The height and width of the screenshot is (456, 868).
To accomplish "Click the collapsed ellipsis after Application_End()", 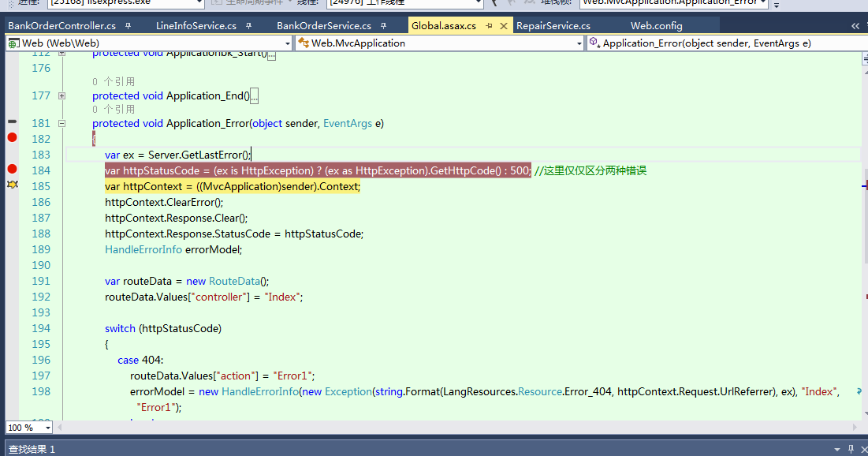I will pyautogui.click(x=254, y=96).
